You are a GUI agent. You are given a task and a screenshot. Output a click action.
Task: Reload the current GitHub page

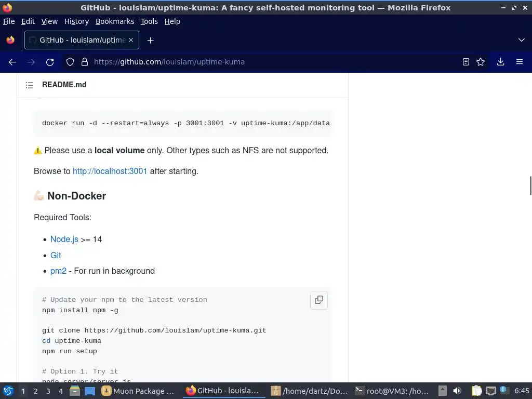point(50,62)
